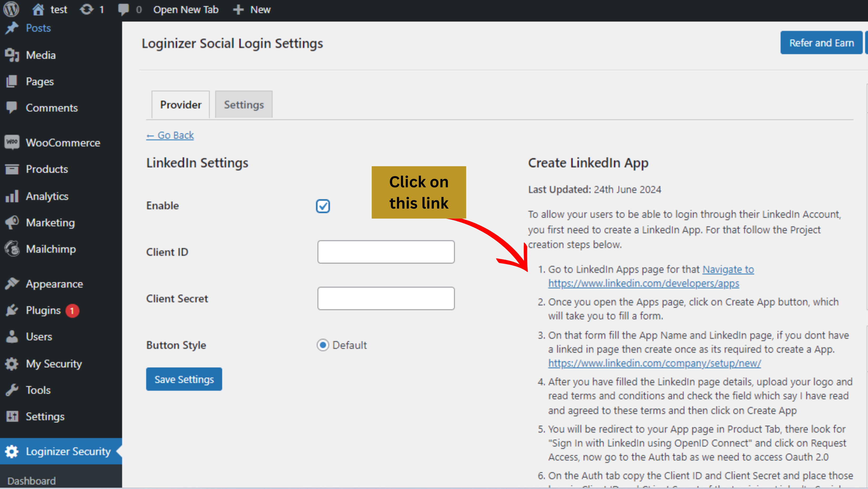Click the Users person icon
Viewport: 868px width, 489px height.
point(12,336)
